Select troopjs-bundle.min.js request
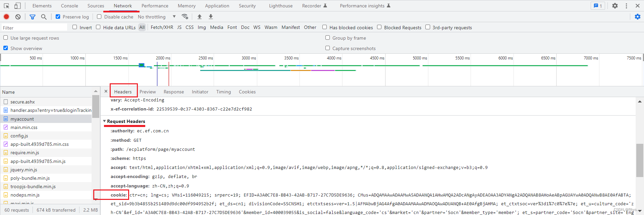The height and width of the screenshot is (215, 644). click(46, 186)
